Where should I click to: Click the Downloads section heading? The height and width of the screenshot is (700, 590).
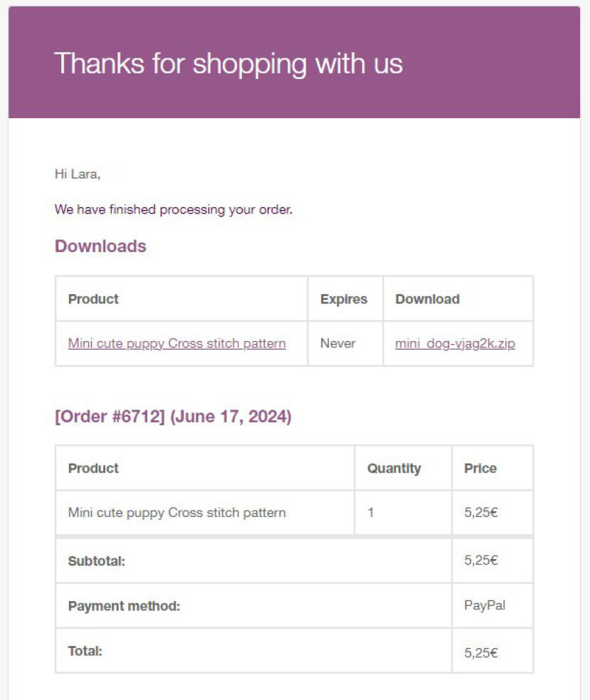point(100,246)
